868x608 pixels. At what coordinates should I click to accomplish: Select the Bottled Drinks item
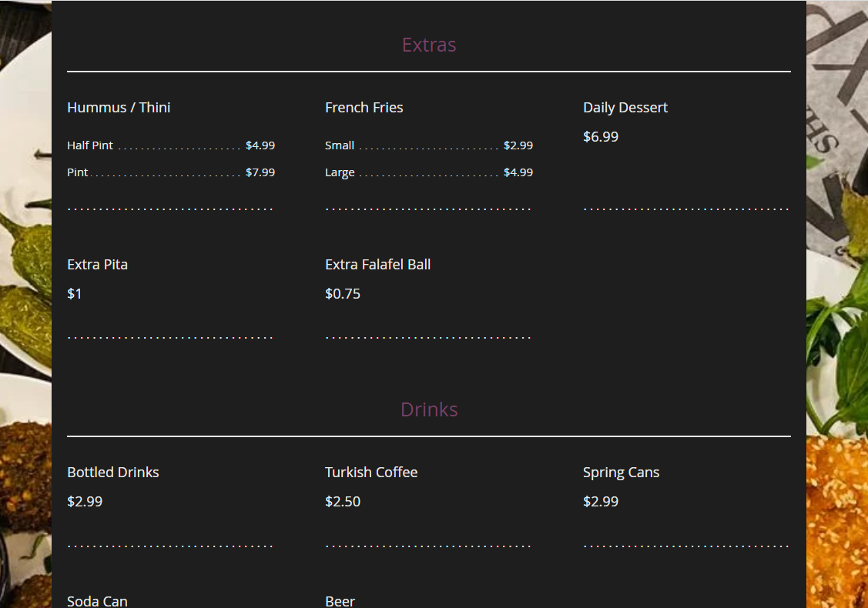(112, 473)
